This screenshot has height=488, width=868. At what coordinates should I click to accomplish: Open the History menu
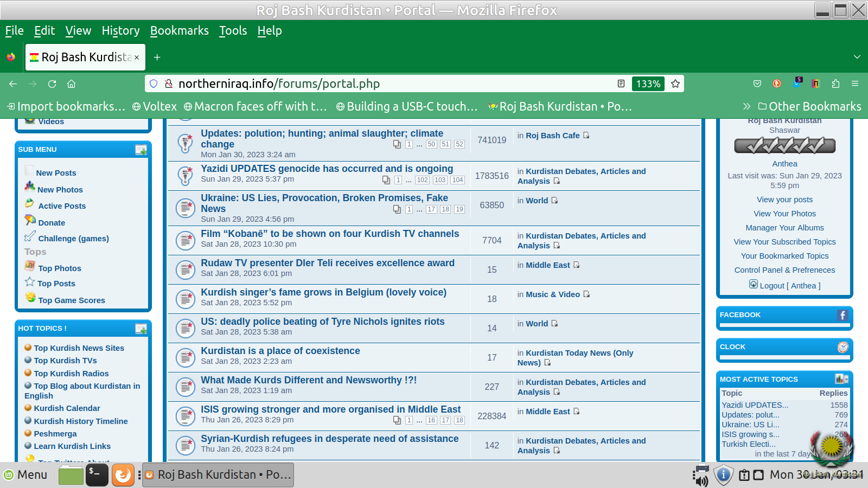pos(120,31)
